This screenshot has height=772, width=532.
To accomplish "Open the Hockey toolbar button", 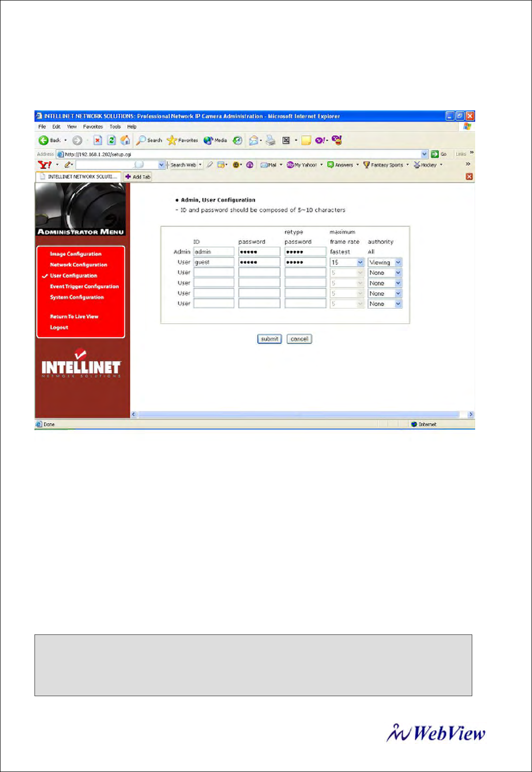I will (x=425, y=165).
